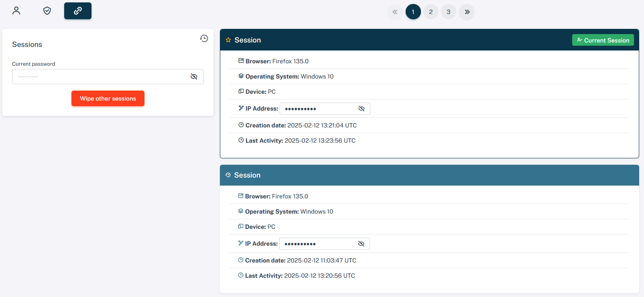
Task: Click the Current Session badge
Action: 603,40
